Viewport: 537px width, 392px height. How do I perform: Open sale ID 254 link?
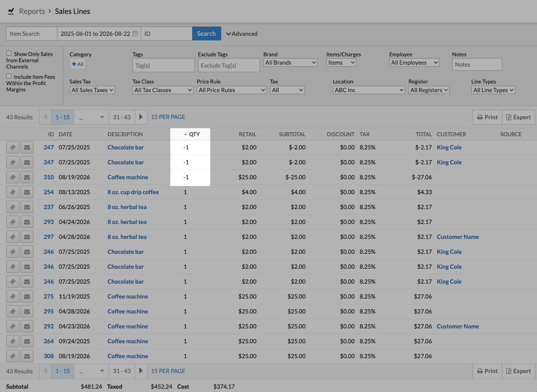pos(49,192)
